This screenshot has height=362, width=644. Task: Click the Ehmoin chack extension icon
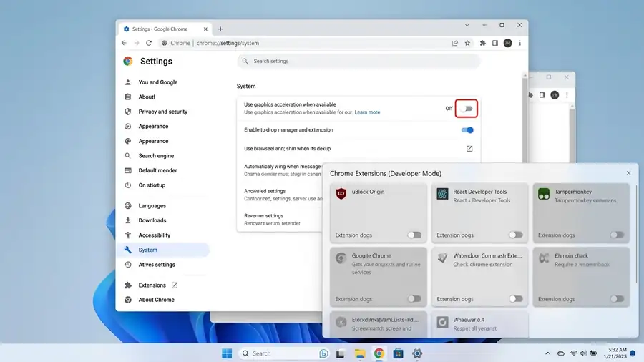click(544, 258)
